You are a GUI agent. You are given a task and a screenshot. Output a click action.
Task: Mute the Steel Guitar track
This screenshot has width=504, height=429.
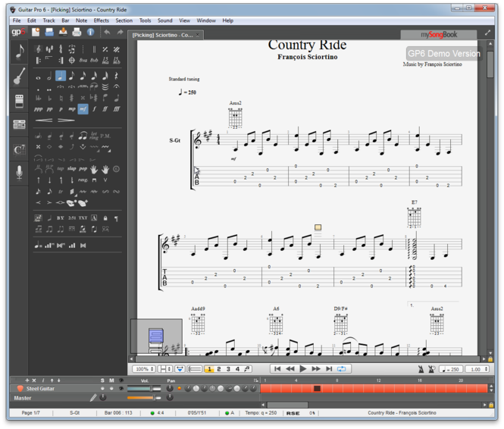[x=111, y=389]
